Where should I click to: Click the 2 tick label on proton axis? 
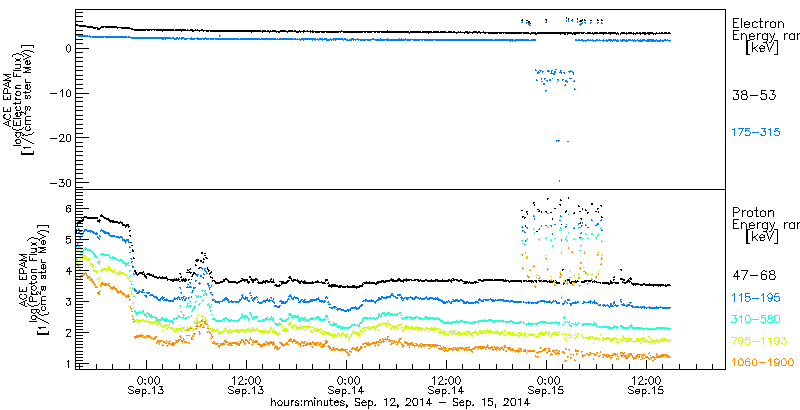pos(66,333)
